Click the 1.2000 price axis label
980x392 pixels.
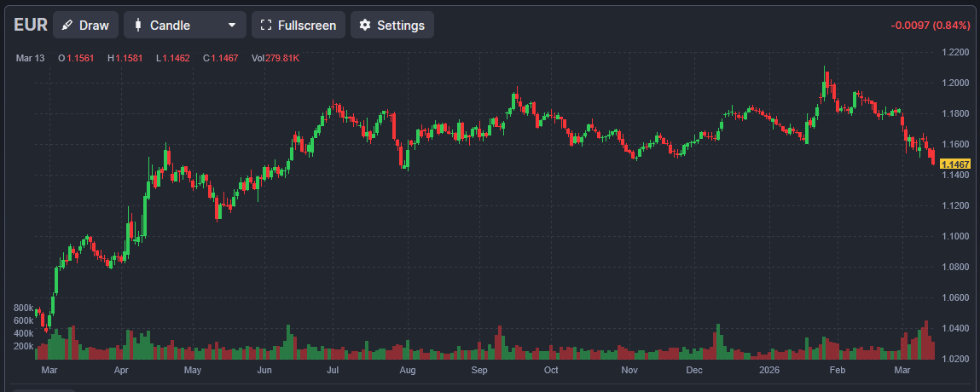(955, 83)
